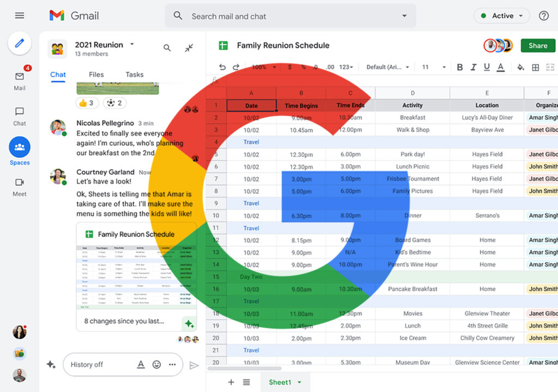The width and height of the screenshot is (558, 392).
Task: Open Meet from the left sidebar
Action: 20,182
